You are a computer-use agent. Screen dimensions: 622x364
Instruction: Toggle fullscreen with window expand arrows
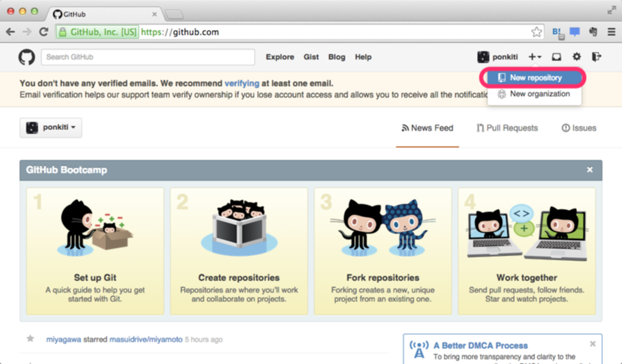(x=611, y=11)
